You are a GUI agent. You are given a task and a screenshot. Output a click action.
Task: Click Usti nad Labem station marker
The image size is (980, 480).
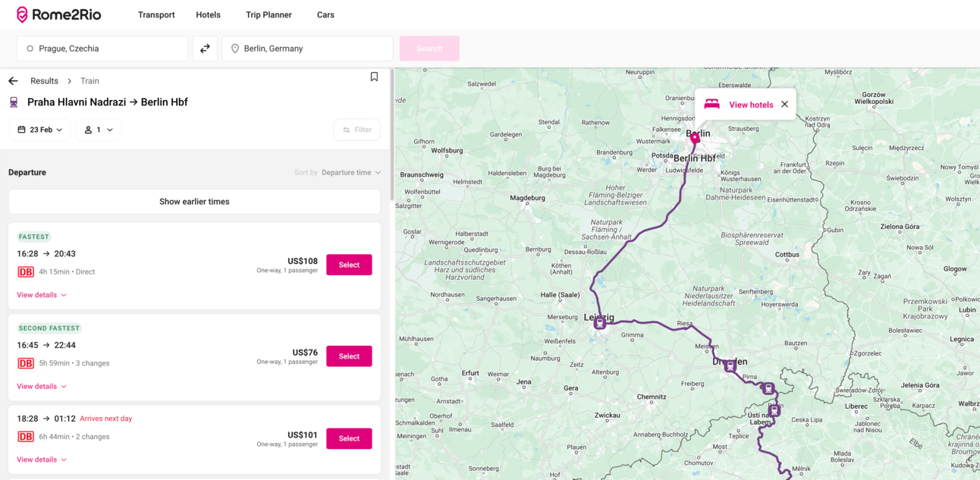(x=774, y=410)
